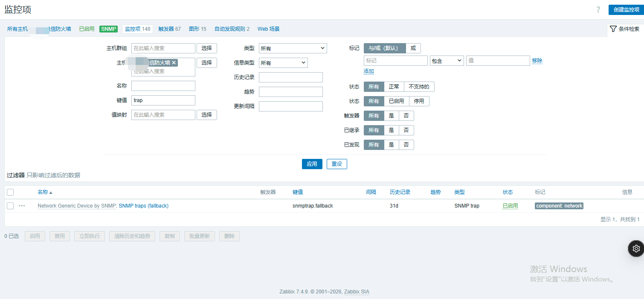
Task: Click 选择 button beside 值映射
Action: tap(207, 115)
